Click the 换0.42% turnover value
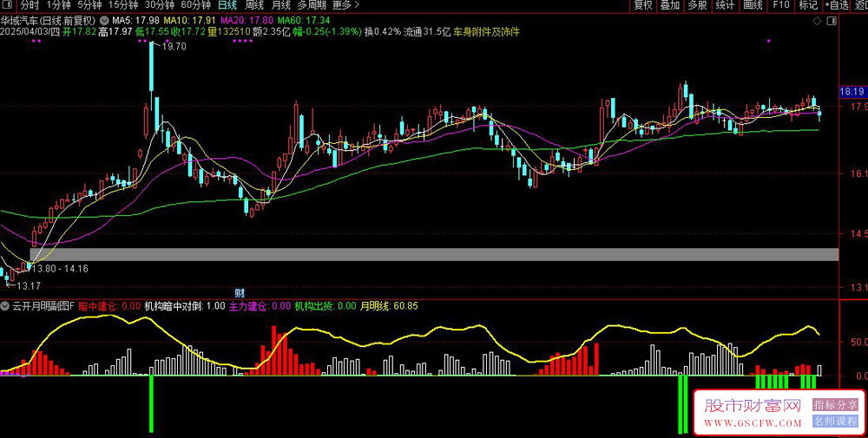The height and width of the screenshot is (438, 868). coord(382,32)
